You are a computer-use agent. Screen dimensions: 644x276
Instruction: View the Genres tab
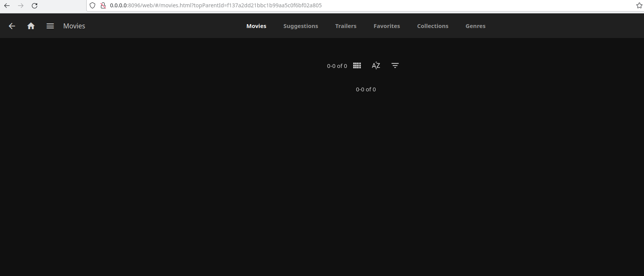pyautogui.click(x=475, y=26)
